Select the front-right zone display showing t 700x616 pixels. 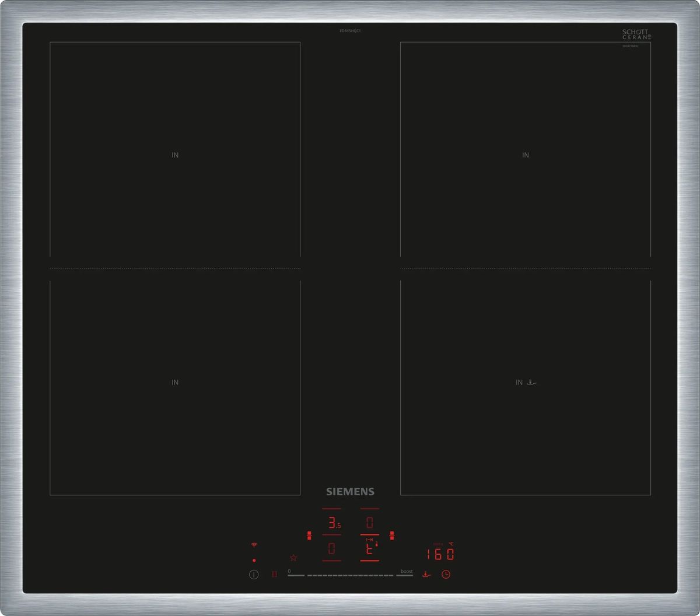(370, 548)
